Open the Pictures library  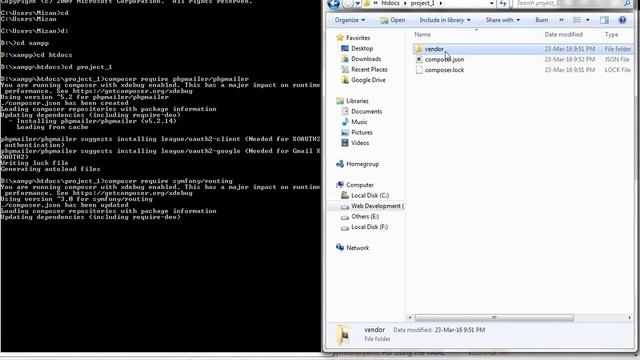click(362, 133)
